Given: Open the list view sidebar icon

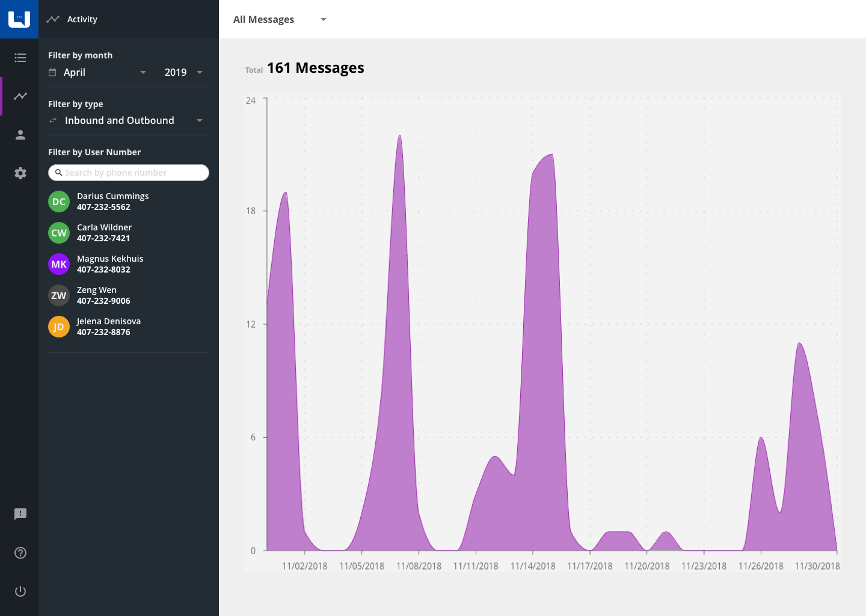Looking at the screenshot, I should 20,58.
